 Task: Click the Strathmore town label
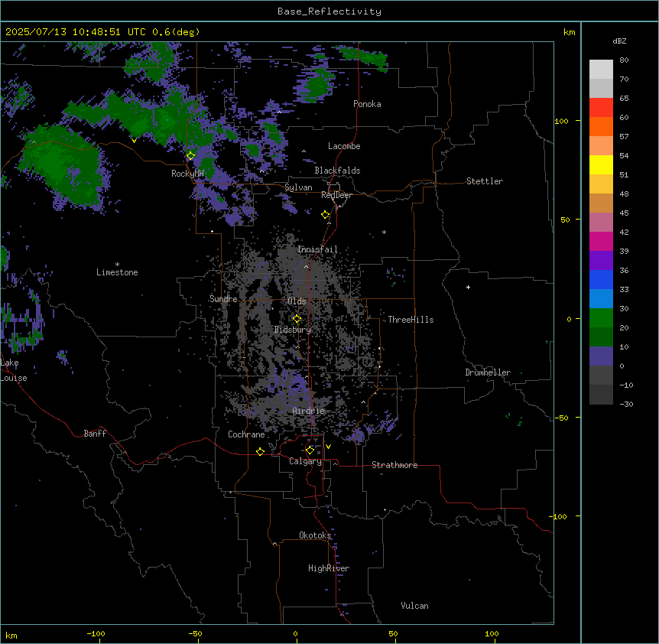[394, 465]
